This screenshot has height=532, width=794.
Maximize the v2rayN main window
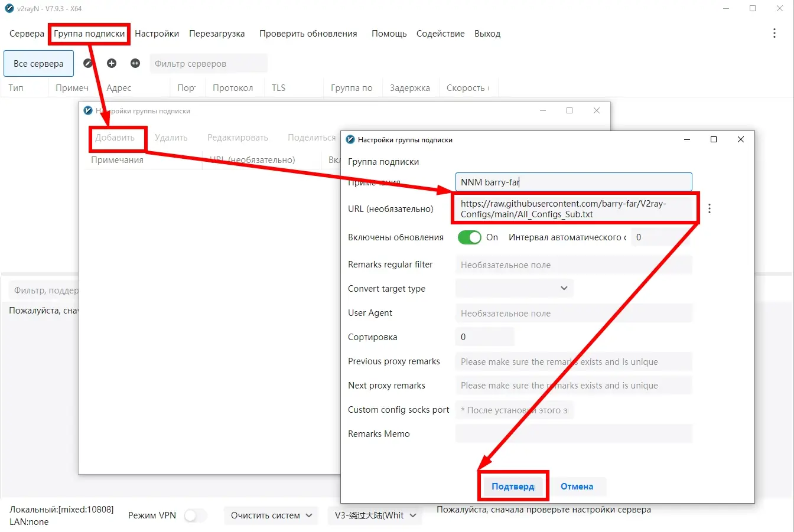click(753, 8)
